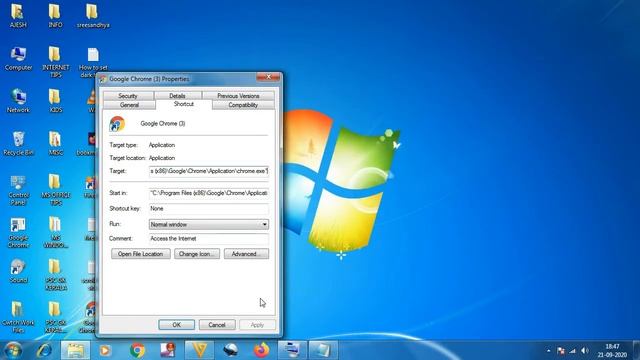Click the Chrome icon in Properties dialog
The height and width of the screenshot is (360, 640).
(117, 124)
